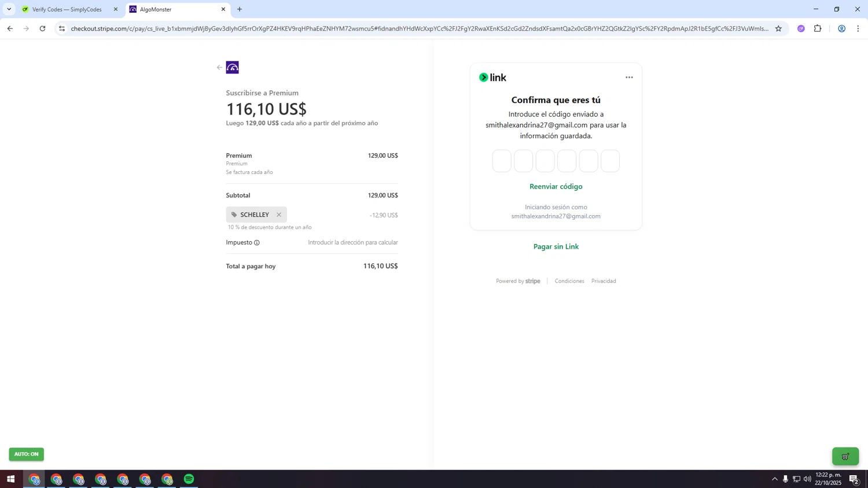Click the address bar URL
Image resolution: width=868 pixels, height=488 pixels.
pyautogui.click(x=420, y=28)
